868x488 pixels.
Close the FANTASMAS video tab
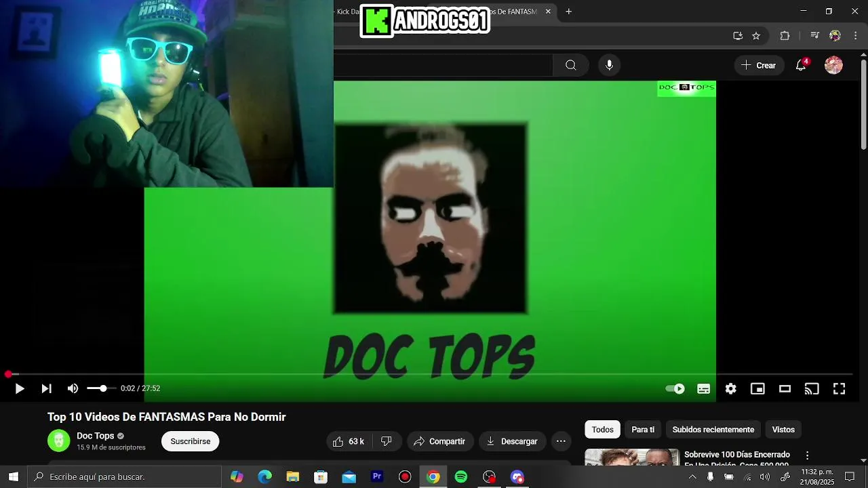coord(548,12)
